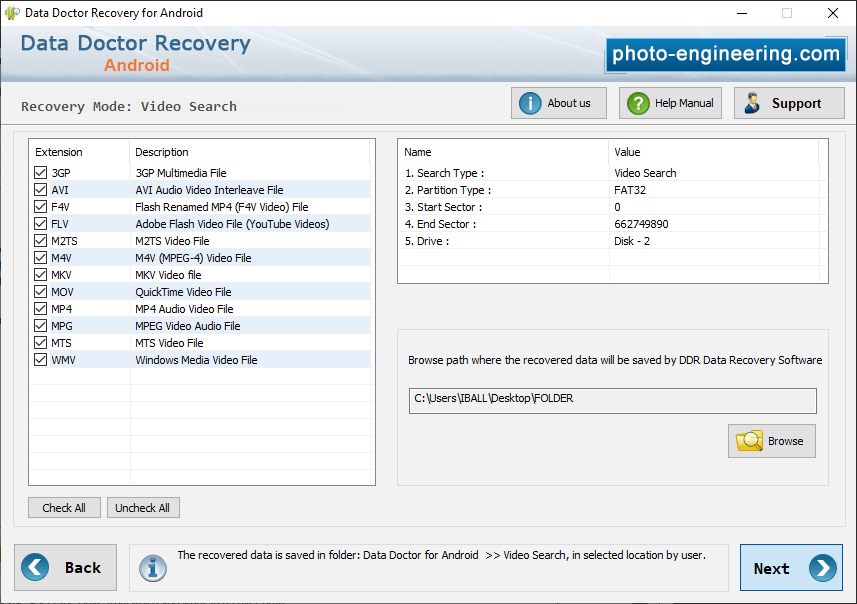
Task: Disable the M2TS extension checkbox
Action: coord(40,241)
